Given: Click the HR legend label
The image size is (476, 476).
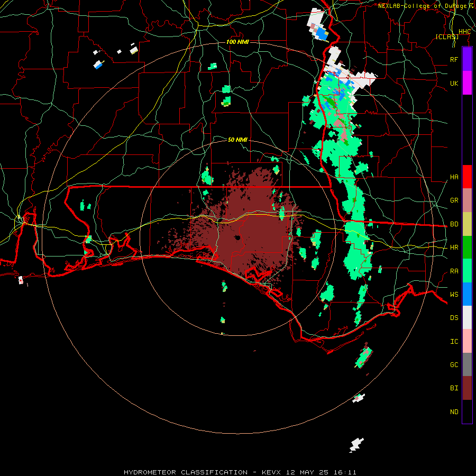Looking at the screenshot, I should pos(454,248).
